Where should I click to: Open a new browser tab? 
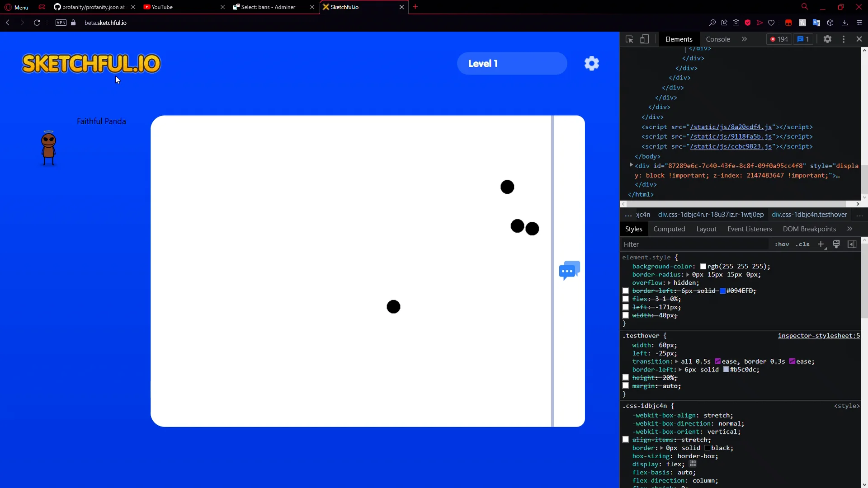point(415,7)
